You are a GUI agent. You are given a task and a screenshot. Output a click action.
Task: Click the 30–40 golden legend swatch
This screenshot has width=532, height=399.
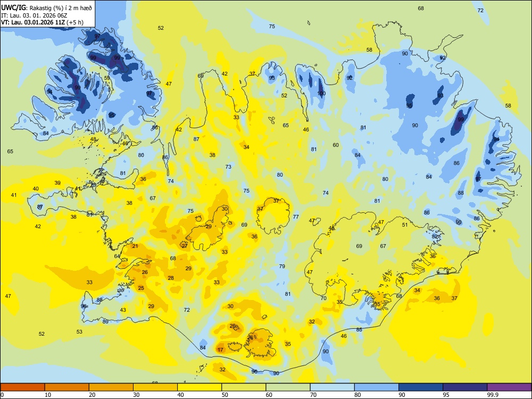pos(155,387)
